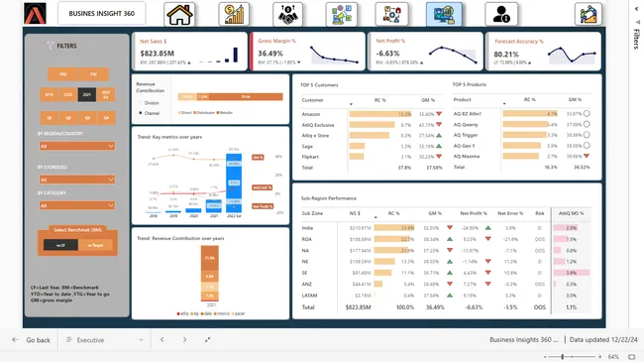
Task: Click the Forecast Accuracy % KPI card
Action: coord(544,52)
